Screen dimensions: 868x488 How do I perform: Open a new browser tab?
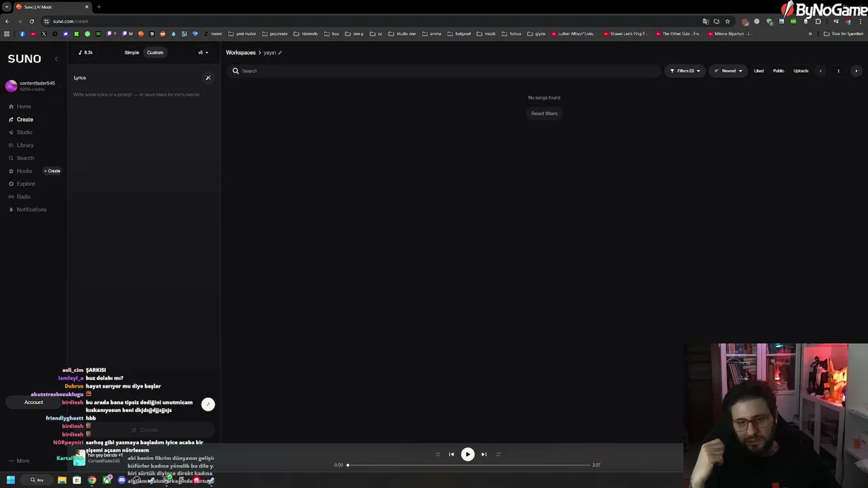(99, 7)
